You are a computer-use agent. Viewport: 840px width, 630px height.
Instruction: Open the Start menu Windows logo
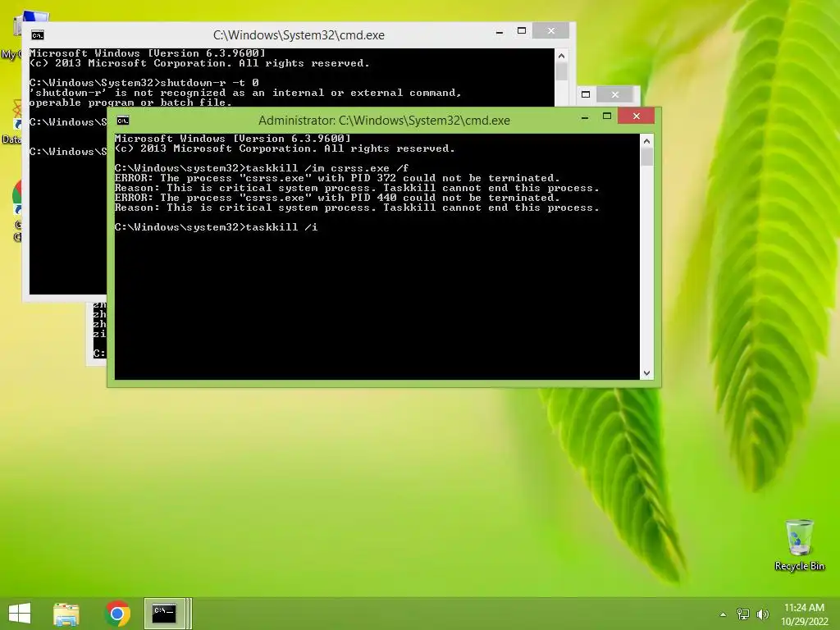coord(20,614)
